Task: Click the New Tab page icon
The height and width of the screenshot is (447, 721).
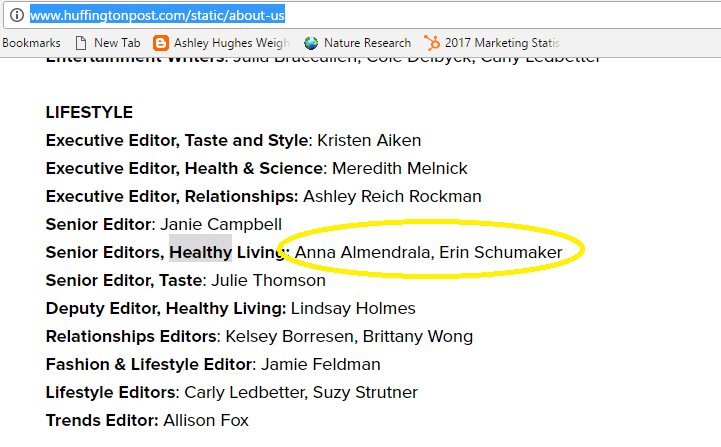Action: coord(81,43)
